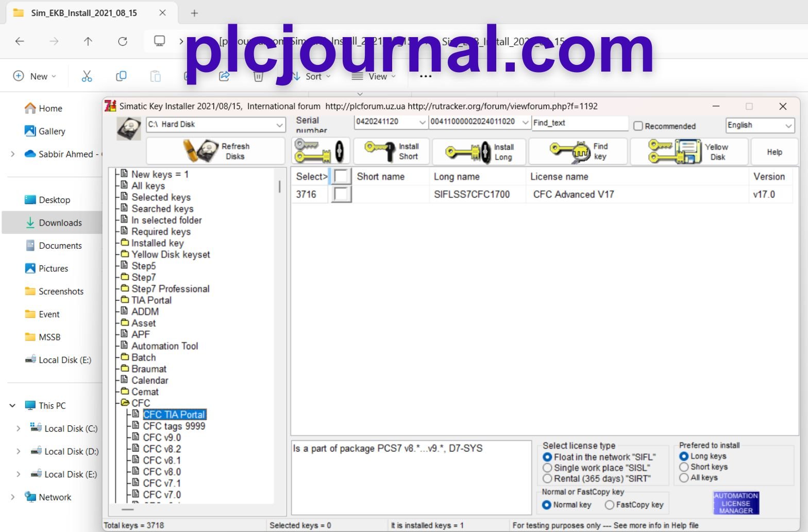Click the Version column header
Viewport: 808px width, 532px height.
[770, 177]
